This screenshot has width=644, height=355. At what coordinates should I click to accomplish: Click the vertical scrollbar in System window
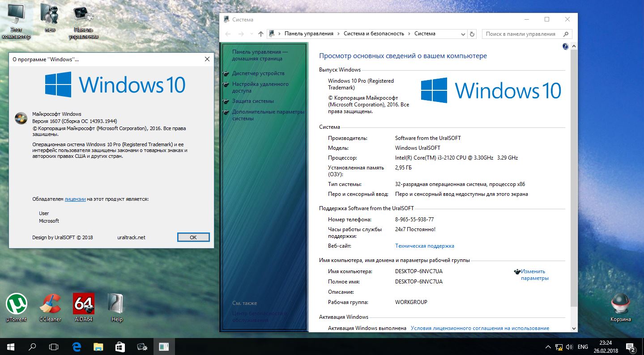coord(574,179)
